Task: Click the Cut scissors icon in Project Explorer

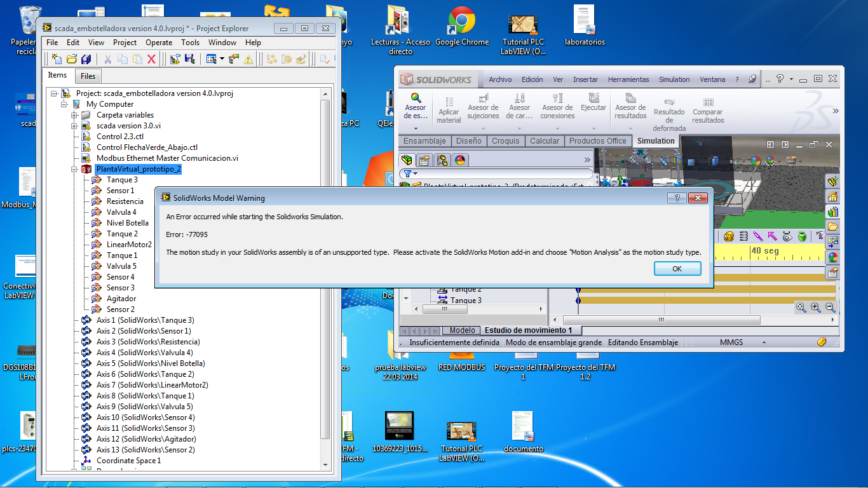Action: [108, 59]
